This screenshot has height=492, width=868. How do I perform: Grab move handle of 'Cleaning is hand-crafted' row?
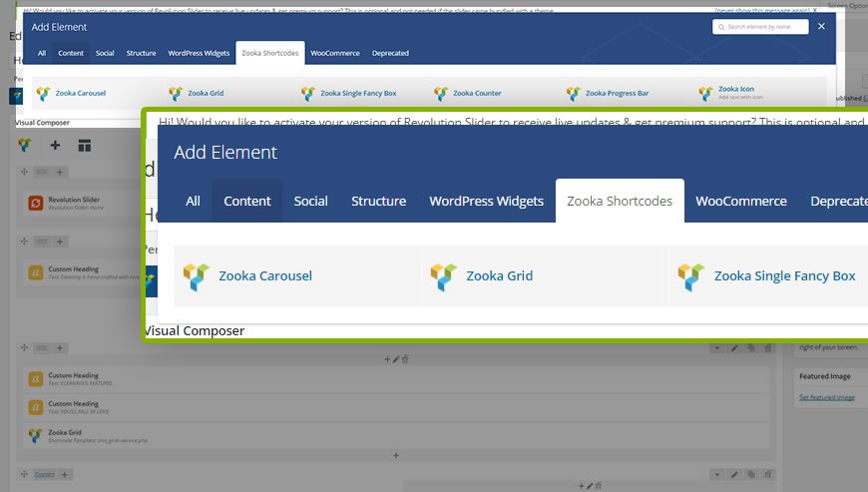tap(24, 242)
